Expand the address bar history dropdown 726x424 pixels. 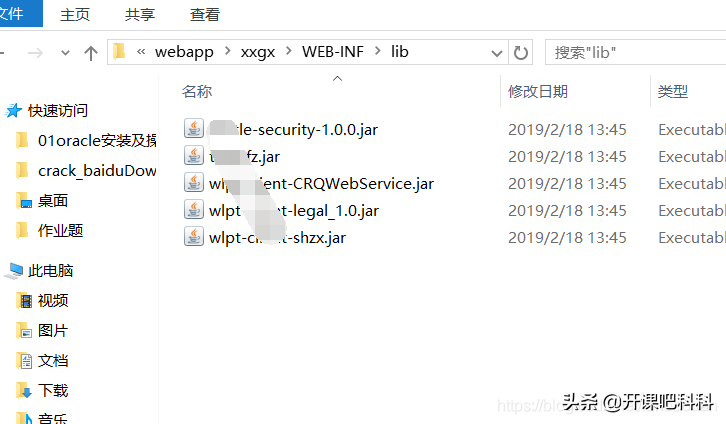pyautogui.click(x=497, y=53)
